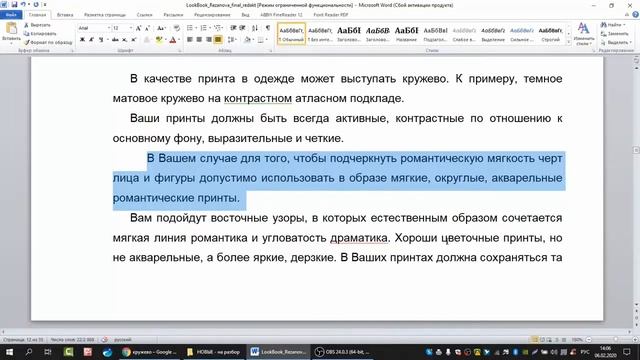Open the OBS 24.0.3 taskbar window
The height and width of the screenshot is (360, 640).
[342, 352]
